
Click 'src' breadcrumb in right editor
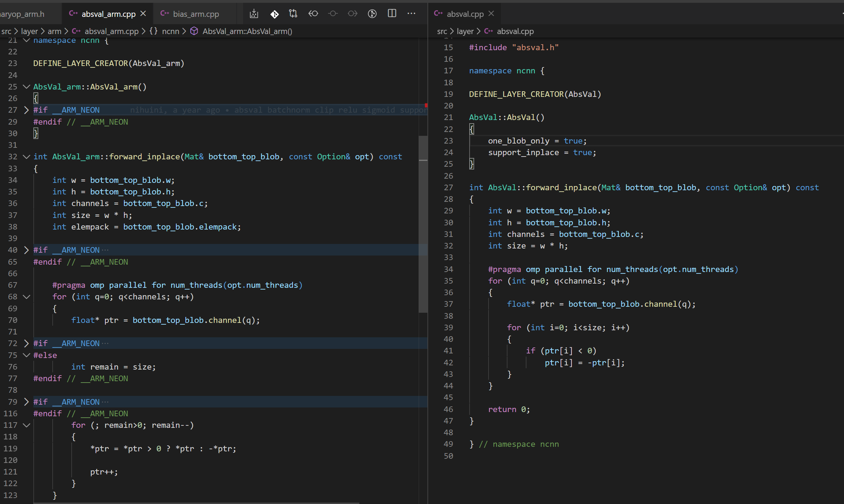tap(442, 31)
